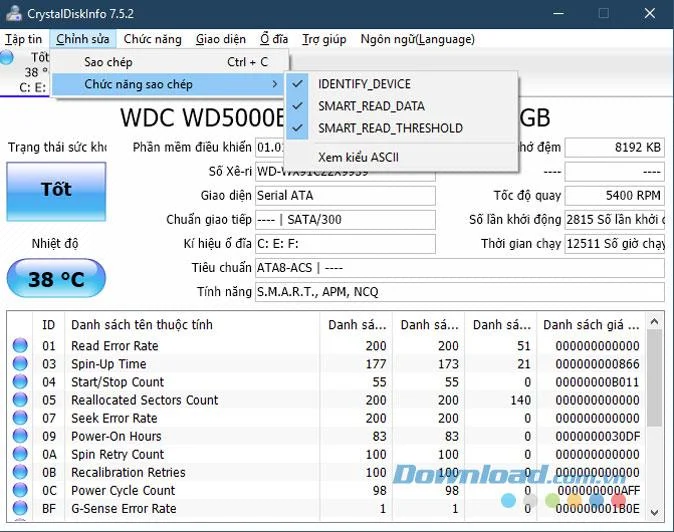
Task: Select the Read Error Rate row name
Action: [x=114, y=345]
